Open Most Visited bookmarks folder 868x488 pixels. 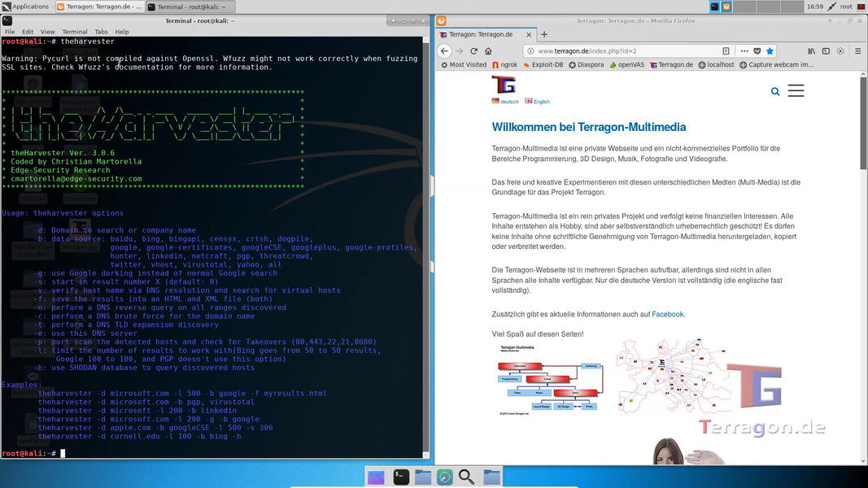[x=464, y=65]
